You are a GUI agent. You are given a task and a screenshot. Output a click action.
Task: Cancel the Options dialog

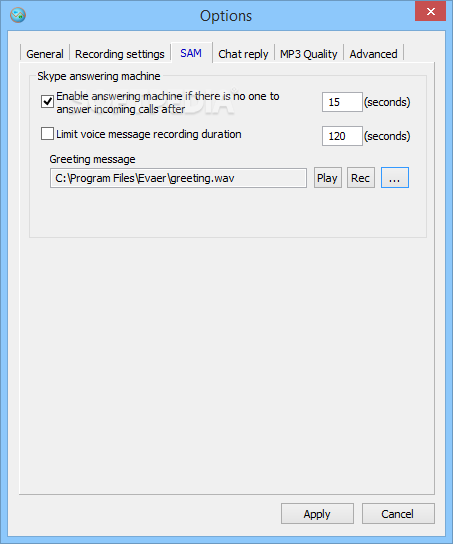pyautogui.click(x=398, y=513)
